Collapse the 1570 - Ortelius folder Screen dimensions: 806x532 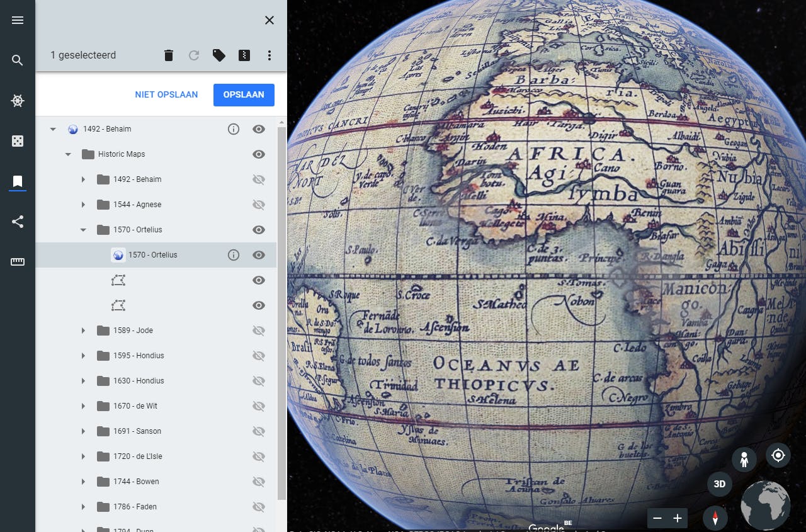click(83, 230)
